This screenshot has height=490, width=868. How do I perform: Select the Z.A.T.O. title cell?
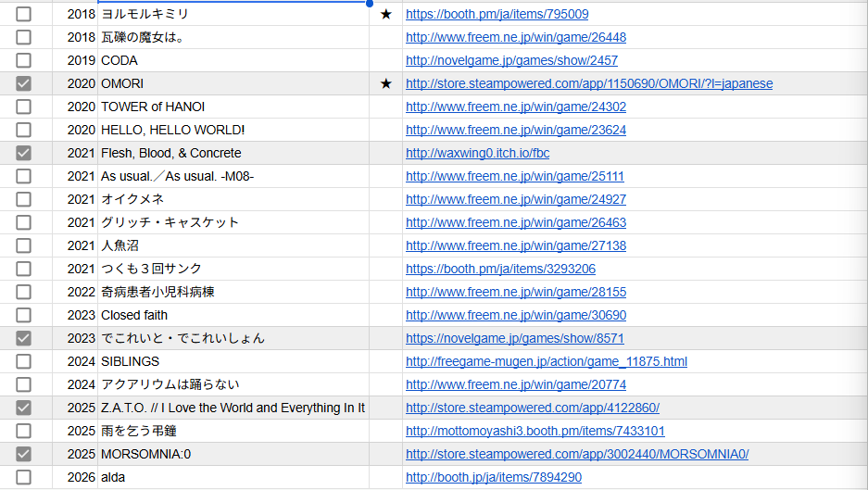pos(233,408)
